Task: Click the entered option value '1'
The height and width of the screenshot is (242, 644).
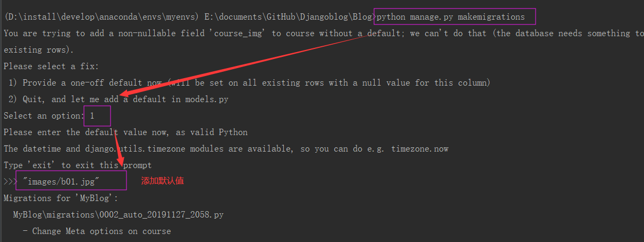Action: (92, 116)
